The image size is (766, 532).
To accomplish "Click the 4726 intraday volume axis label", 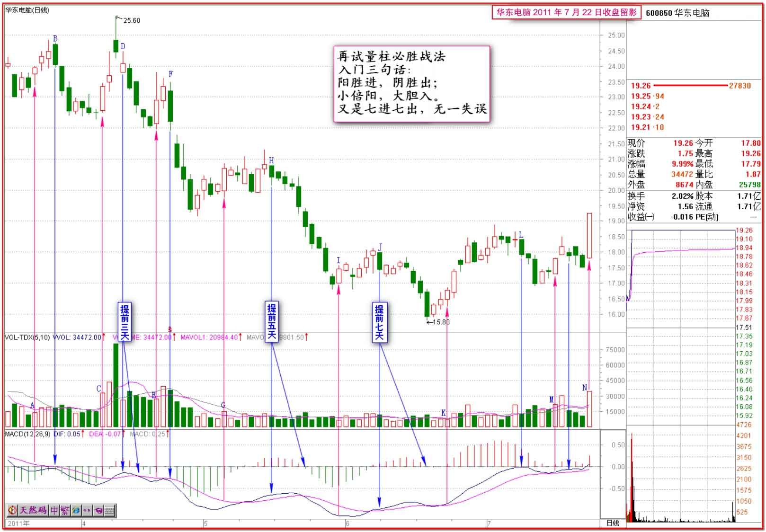I will coord(744,425).
